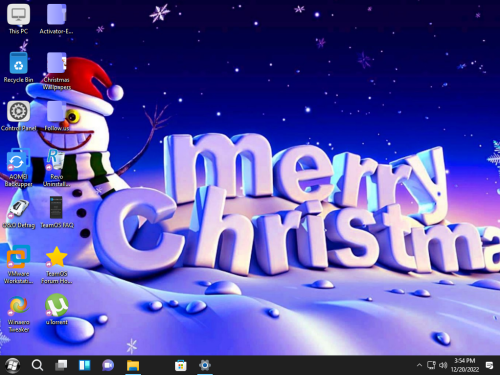The image size is (500, 375).
Task: Launch Winaero Tweaker shortcut
Action: (18, 313)
